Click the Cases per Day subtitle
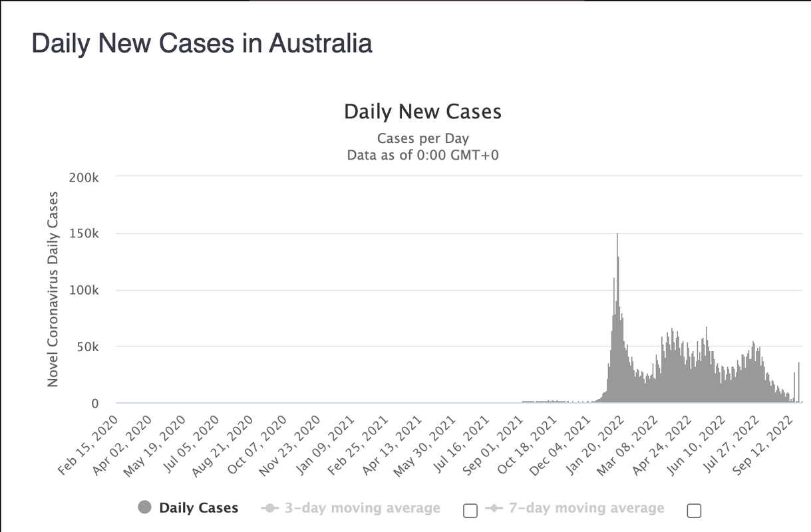The width and height of the screenshot is (811, 532). pyautogui.click(x=422, y=139)
